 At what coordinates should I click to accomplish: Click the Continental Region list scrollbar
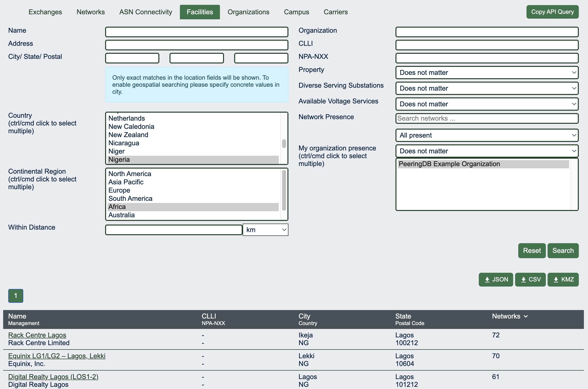pyautogui.click(x=284, y=190)
